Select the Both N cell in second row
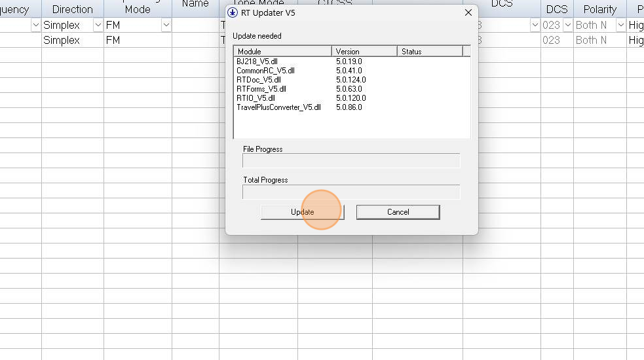This screenshot has width=644, height=360. tap(599, 40)
